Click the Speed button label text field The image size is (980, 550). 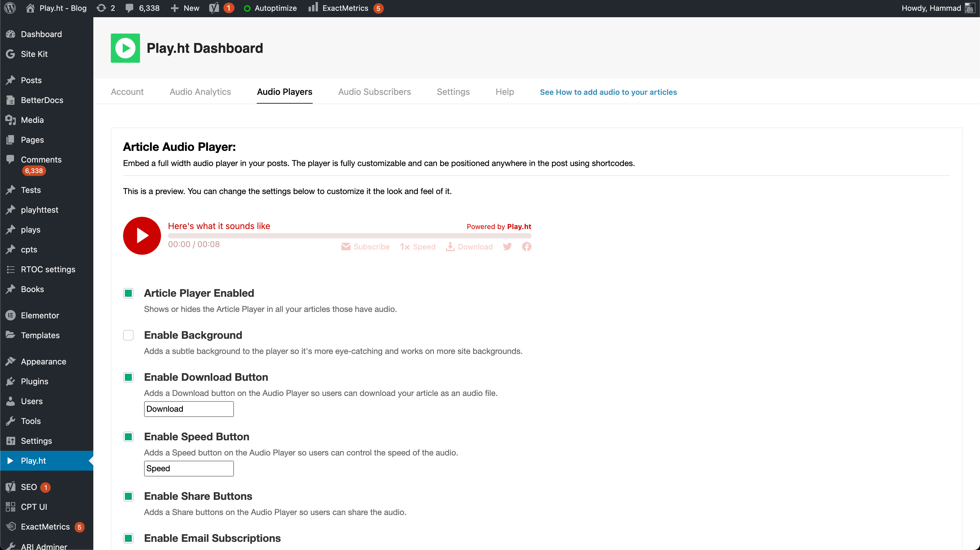[189, 469]
